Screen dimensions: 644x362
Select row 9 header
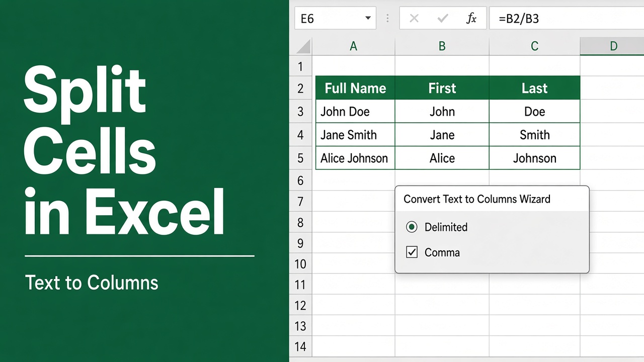pyautogui.click(x=301, y=243)
